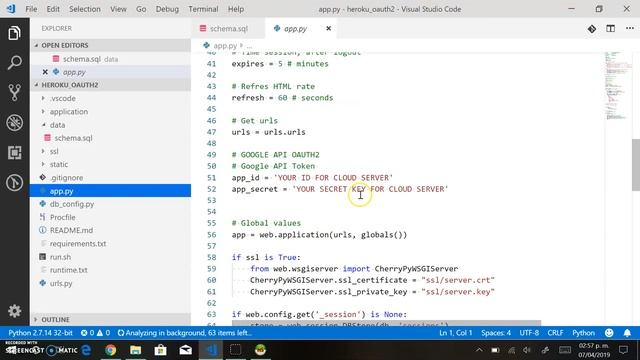The image size is (640, 360).
Task: Open the Debug view in activity bar
Action: (14, 122)
